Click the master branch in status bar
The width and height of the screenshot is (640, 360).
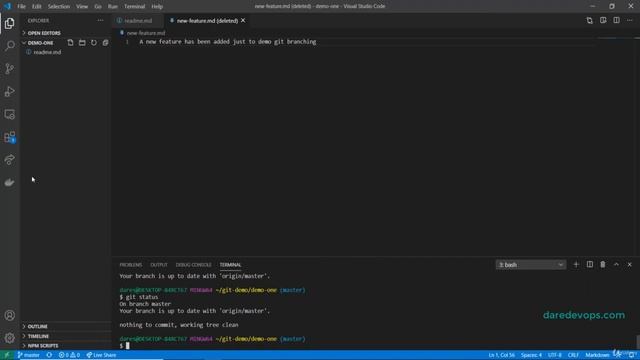click(x=28, y=355)
